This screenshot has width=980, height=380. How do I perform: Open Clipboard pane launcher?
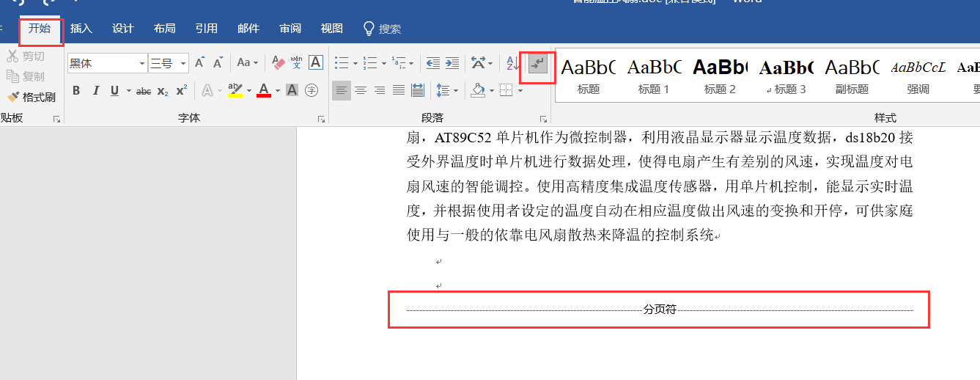(56, 118)
